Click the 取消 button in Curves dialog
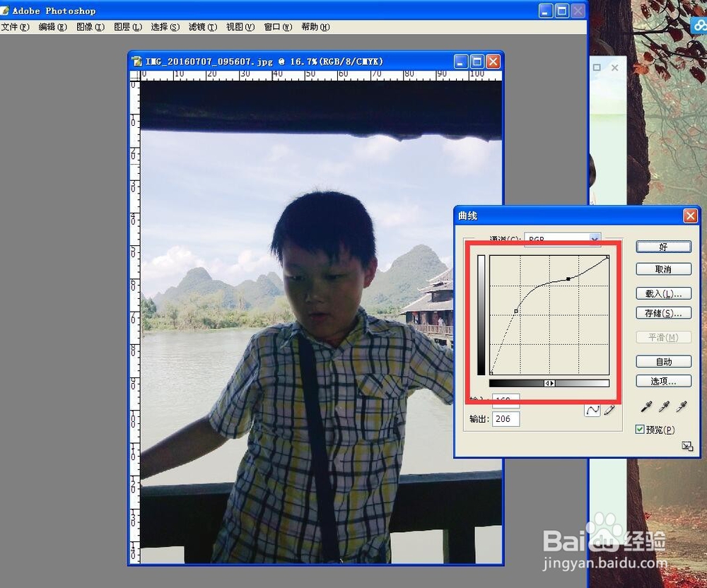Screen dimensions: 707x588 pyautogui.click(x=663, y=269)
